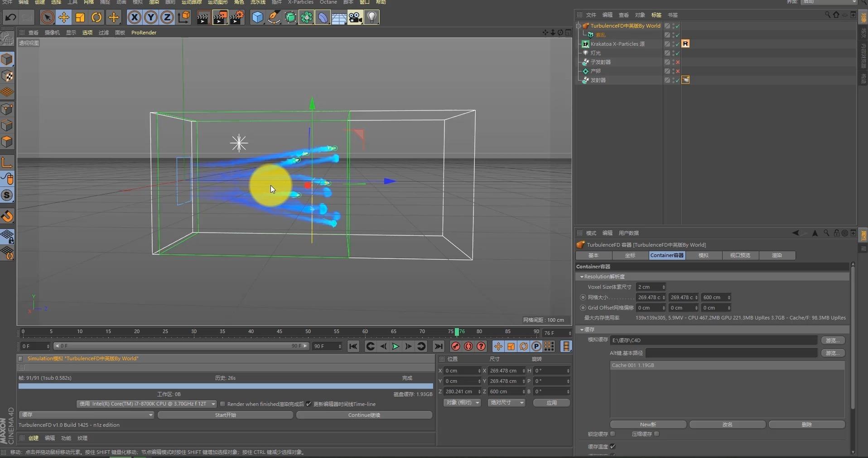Open 对象 (相对) coordinate dropdown
This screenshot has height=458, width=868.
[462, 402]
